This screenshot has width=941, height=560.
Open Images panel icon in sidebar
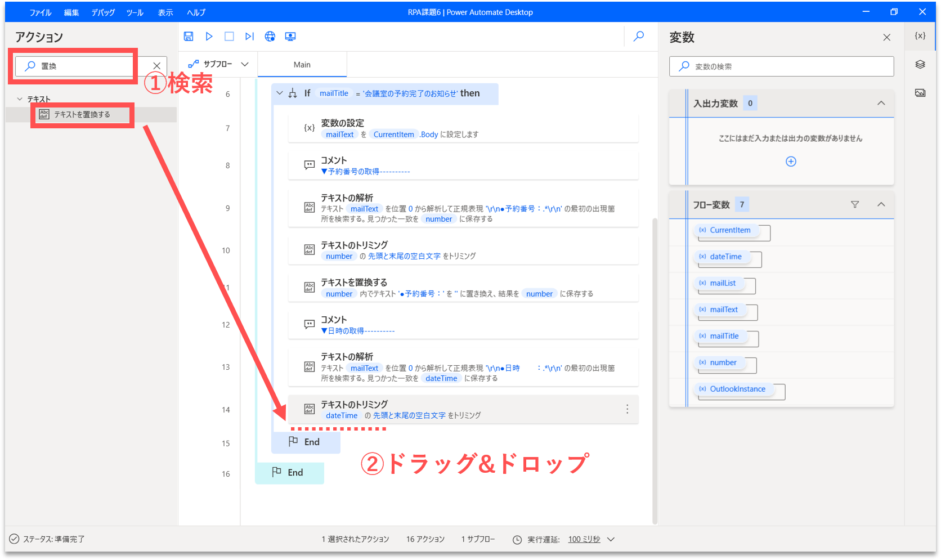[920, 93]
